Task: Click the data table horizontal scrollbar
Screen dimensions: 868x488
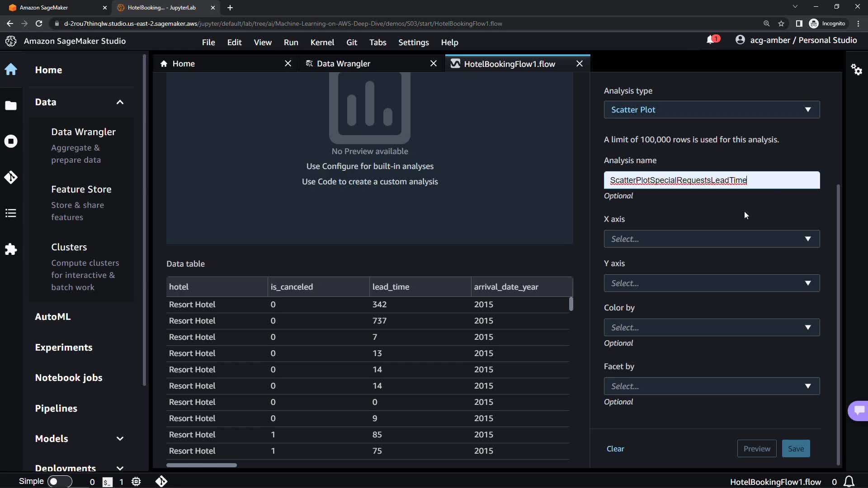Action: point(202,465)
